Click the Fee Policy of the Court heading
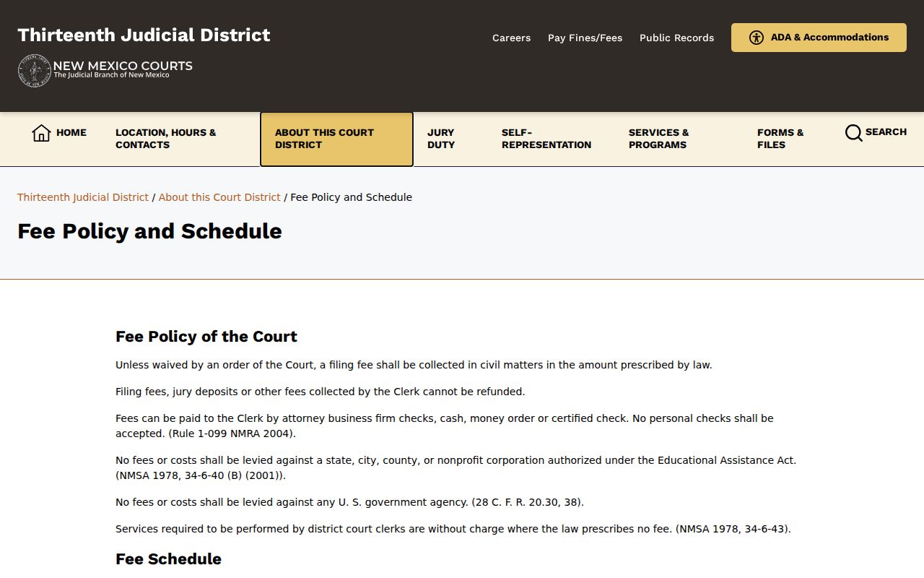924x578 pixels. pyautogui.click(x=206, y=337)
